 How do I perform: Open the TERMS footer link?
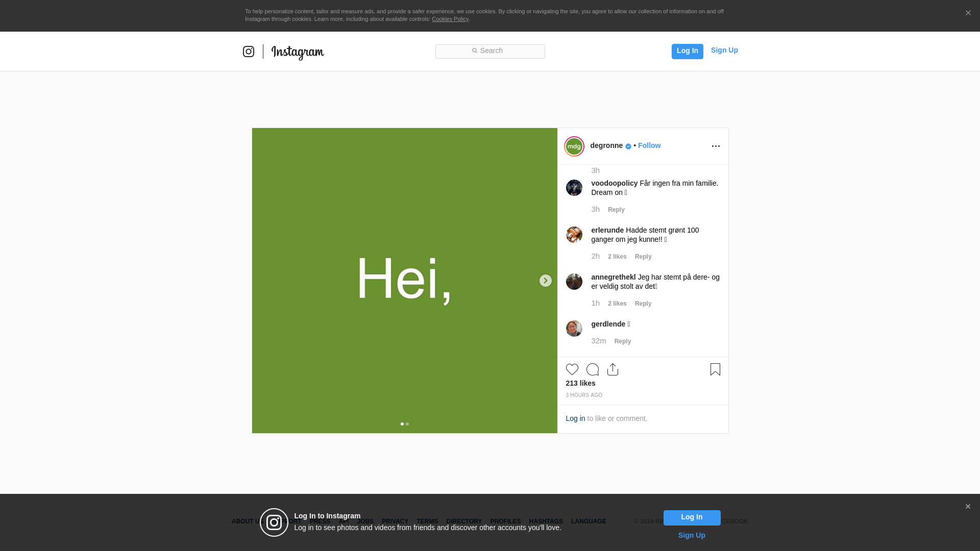(427, 521)
